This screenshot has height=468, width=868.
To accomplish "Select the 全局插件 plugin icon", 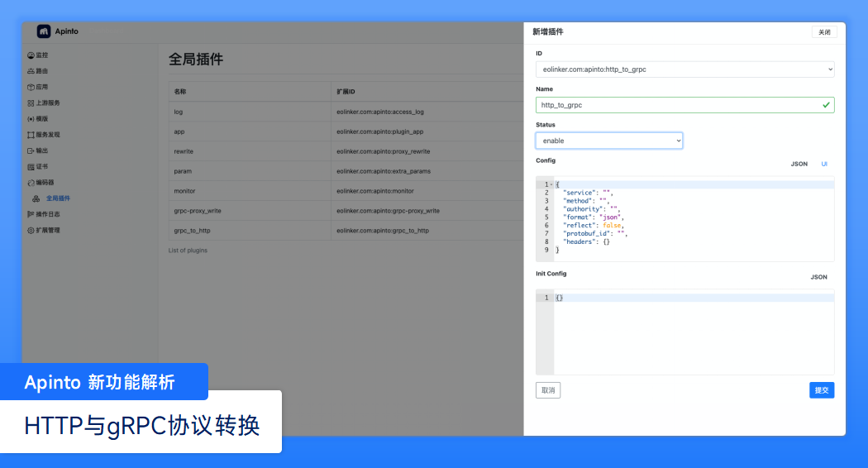I will click(36, 198).
